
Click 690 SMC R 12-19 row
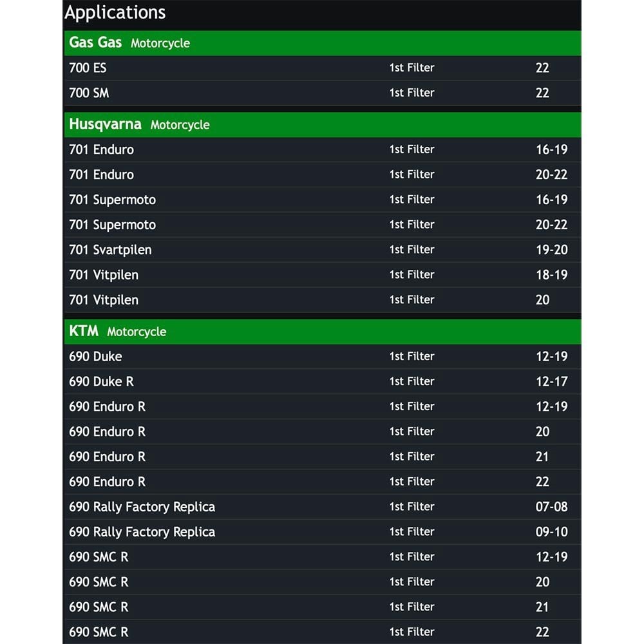pyautogui.click(x=323, y=557)
